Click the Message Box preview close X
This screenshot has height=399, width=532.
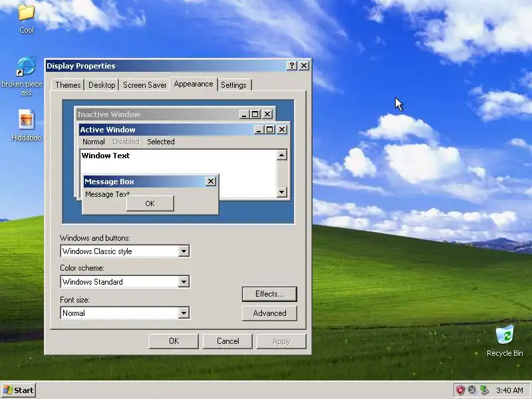pos(211,181)
